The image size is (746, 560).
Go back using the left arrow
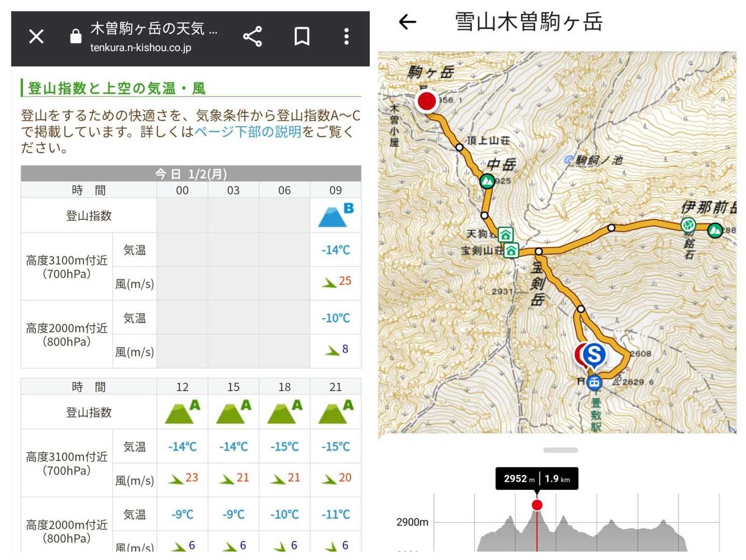[x=407, y=22]
